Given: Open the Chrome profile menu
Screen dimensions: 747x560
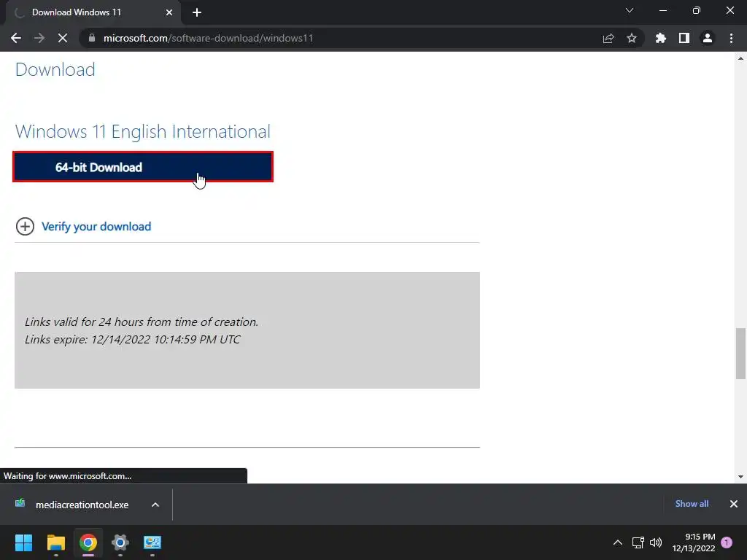Looking at the screenshot, I should (x=708, y=38).
